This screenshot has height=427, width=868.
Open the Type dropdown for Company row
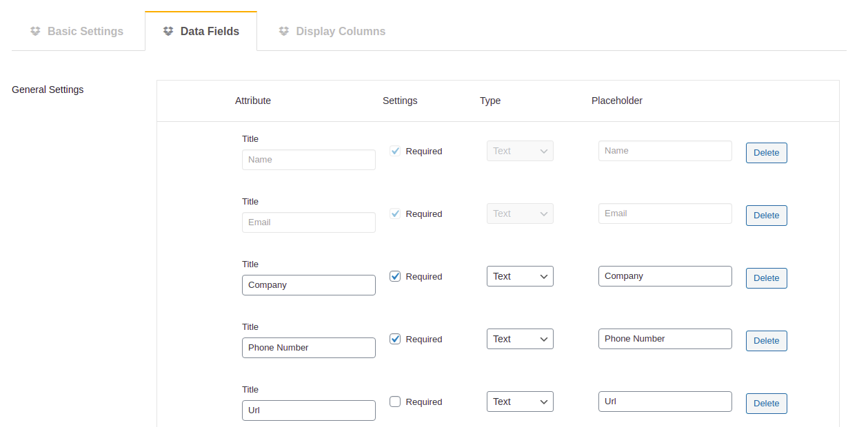coord(520,276)
